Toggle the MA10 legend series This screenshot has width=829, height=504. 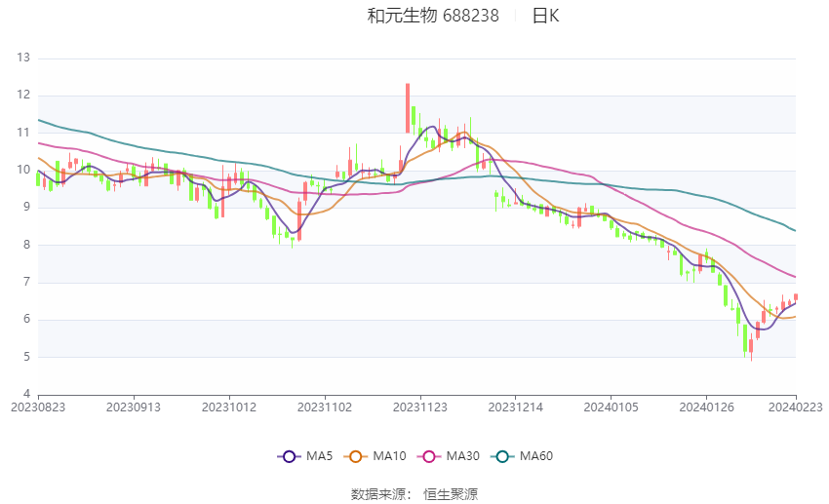click(375, 456)
